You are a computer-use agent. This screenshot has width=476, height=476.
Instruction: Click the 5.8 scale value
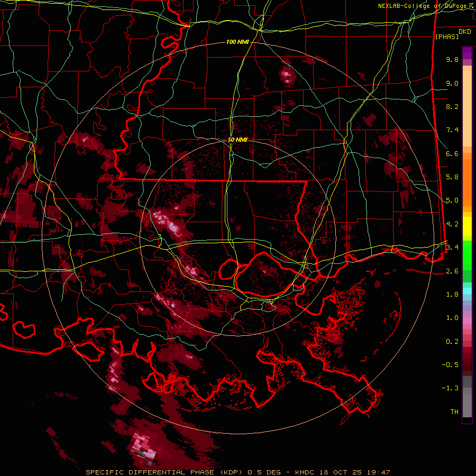click(452, 177)
